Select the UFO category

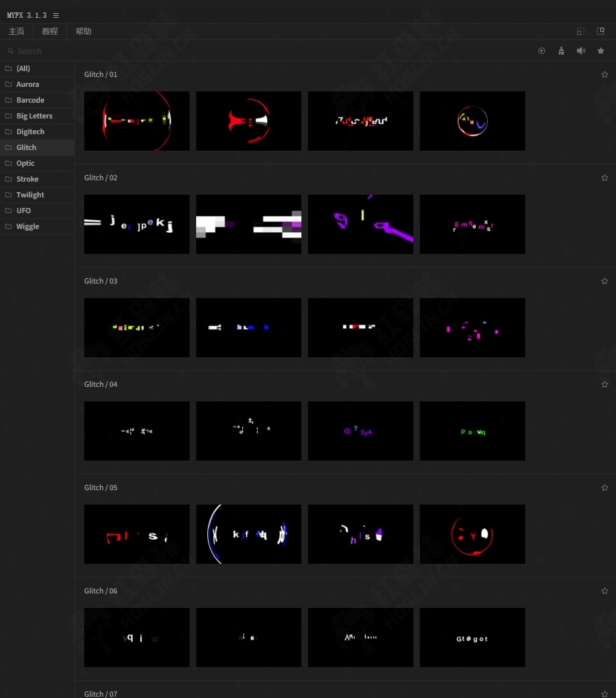(38, 211)
